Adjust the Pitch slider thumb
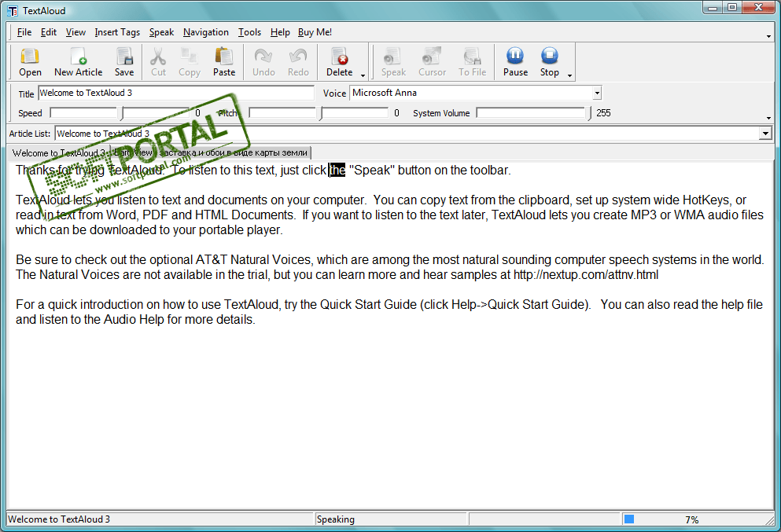 321,113
